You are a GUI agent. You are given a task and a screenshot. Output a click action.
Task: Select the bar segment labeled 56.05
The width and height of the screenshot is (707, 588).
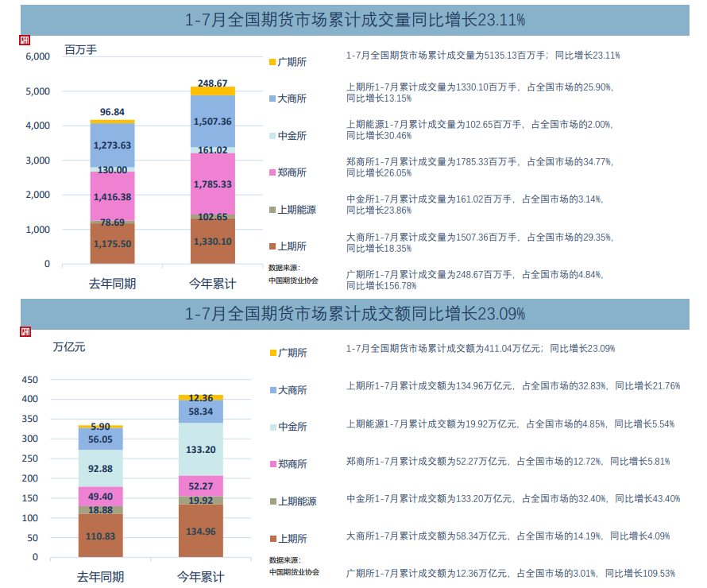coord(100,439)
